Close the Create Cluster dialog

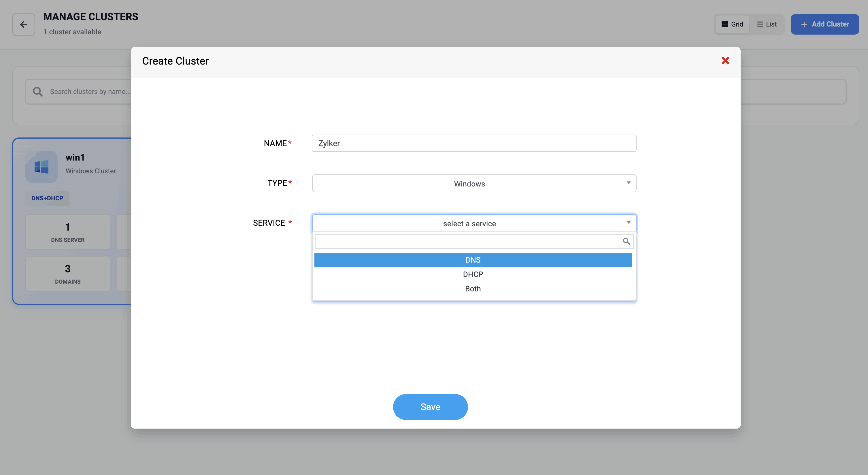click(x=725, y=61)
